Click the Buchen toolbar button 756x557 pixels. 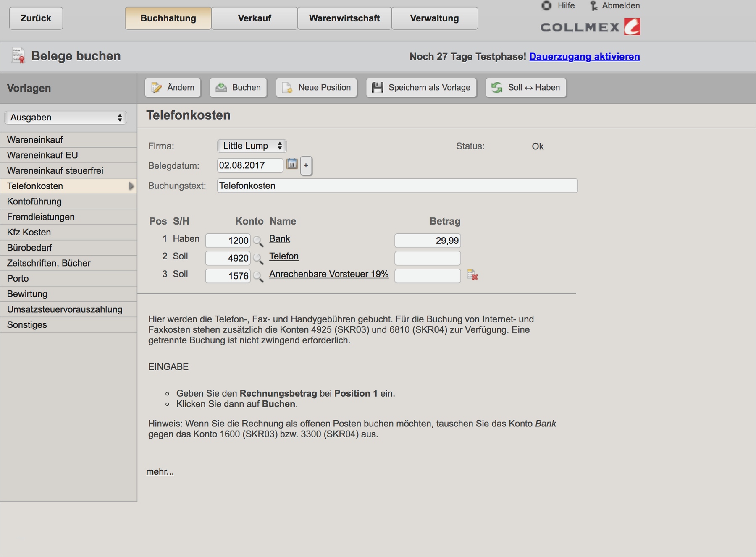(238, 88)
